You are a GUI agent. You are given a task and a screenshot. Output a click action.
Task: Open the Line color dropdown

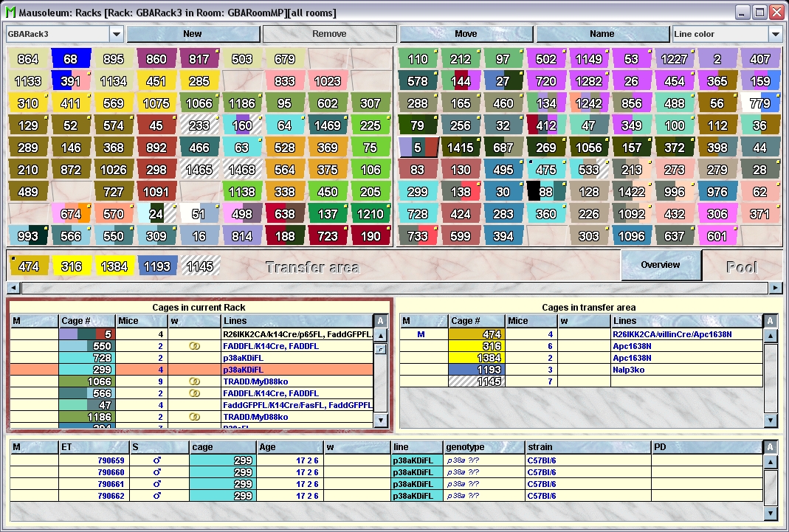pyautogui.click(x=774, y=33)
